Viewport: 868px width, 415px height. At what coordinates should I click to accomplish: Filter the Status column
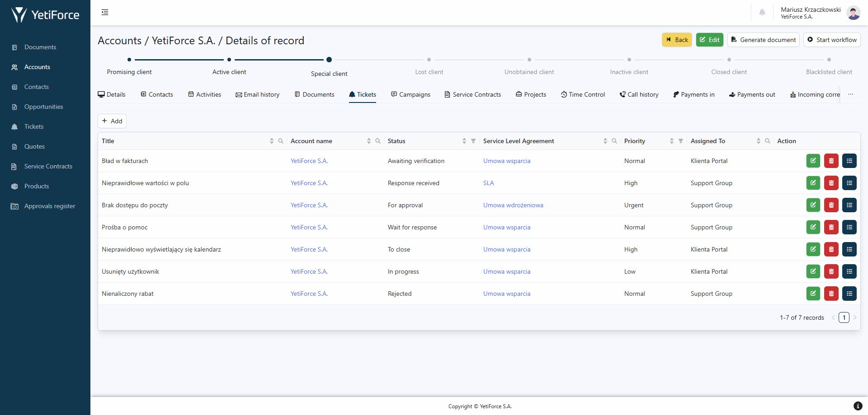coord(473,141)
